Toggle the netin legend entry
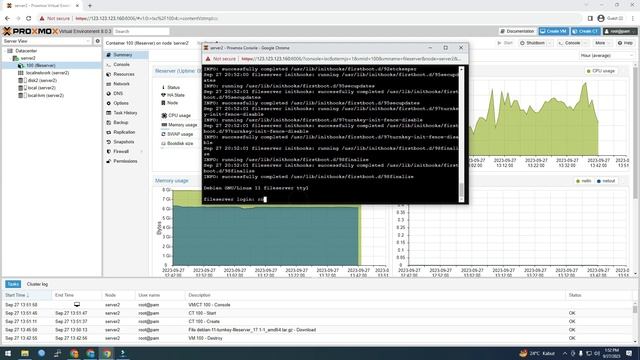640x360 pixels. pos(583,181)
